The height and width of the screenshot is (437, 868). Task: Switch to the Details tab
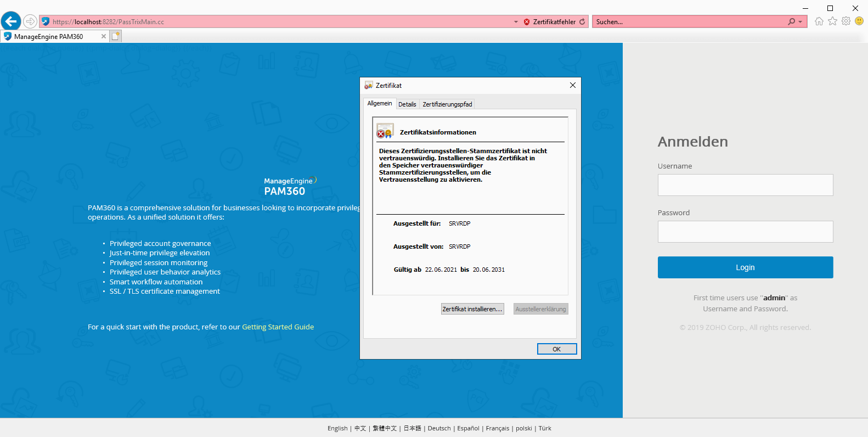coord(407,104)
